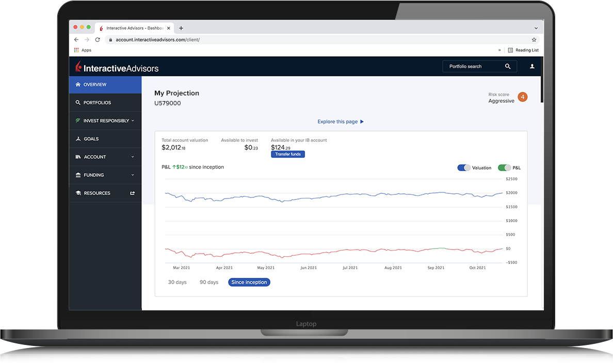The image size is (613, 364).
Task: Click the bookmark star in address bar
Action: click(x=534, y=40)
